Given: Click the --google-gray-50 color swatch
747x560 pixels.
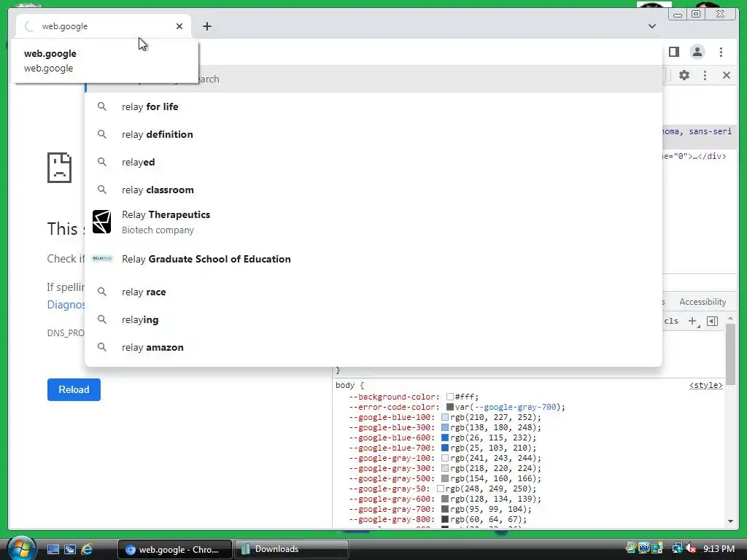Looking at the screenshot, I should 440,489.
